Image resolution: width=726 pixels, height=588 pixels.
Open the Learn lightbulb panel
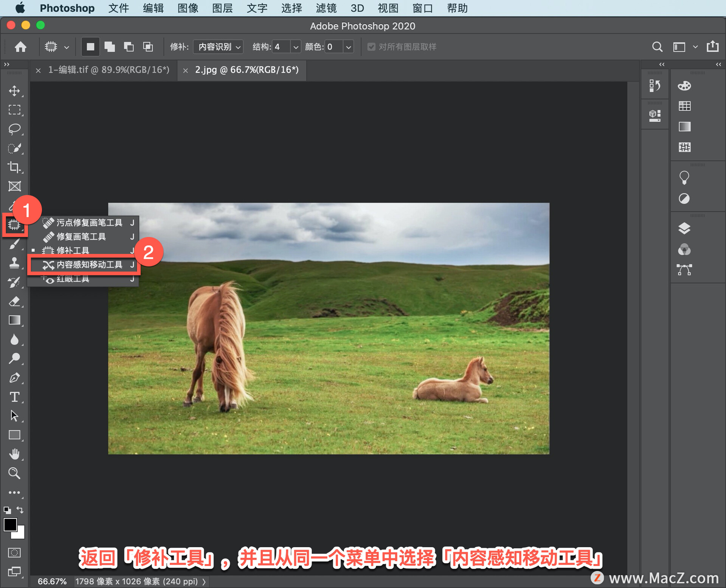pos(684,178)
